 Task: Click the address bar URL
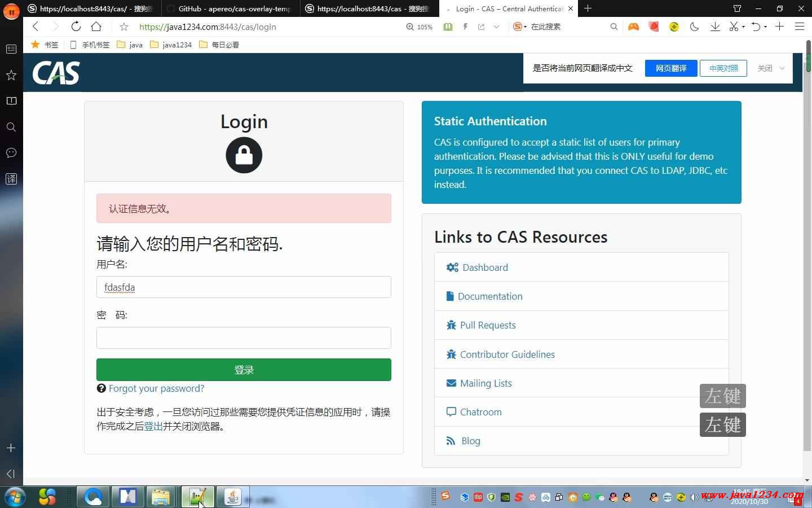tap(208, 27)
